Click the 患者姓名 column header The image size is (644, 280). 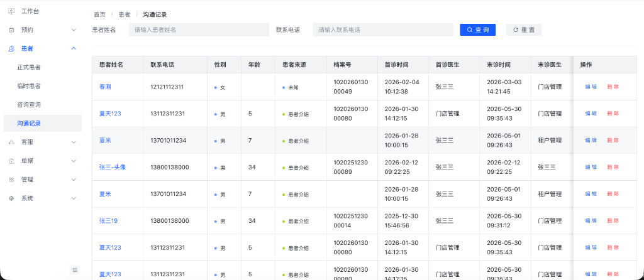point(118,65)
